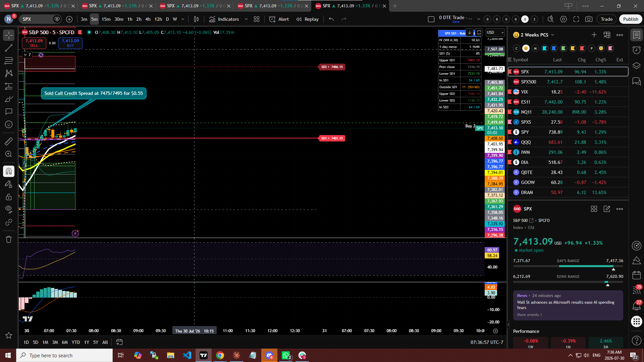Remove drawings with the trash icon
This screenshot has height=362, width=644.
[x=9, y=239]
